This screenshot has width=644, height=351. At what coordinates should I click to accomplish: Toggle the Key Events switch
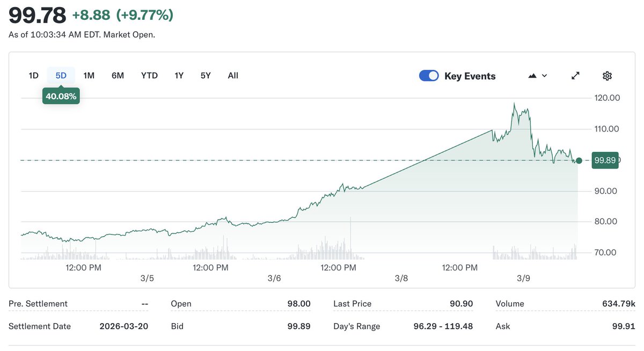point(429,76)
